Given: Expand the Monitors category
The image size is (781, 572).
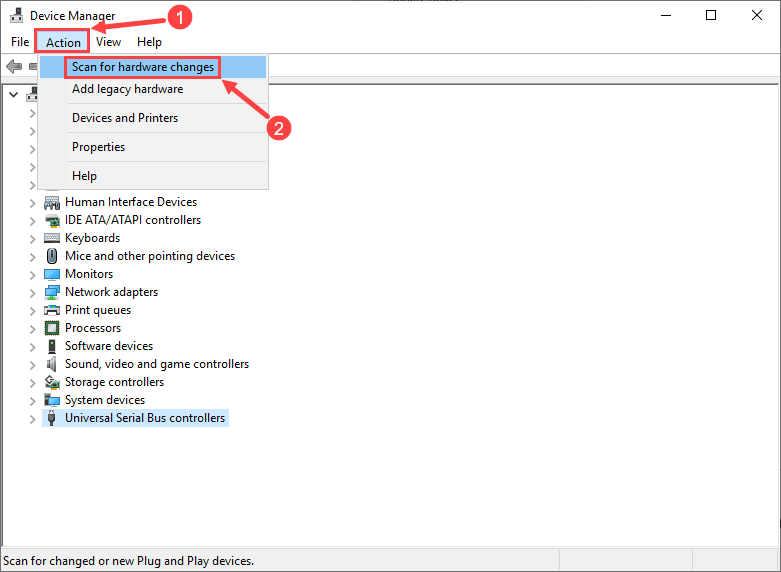Looking at the screenshot, I should click(x=32, y=275).
